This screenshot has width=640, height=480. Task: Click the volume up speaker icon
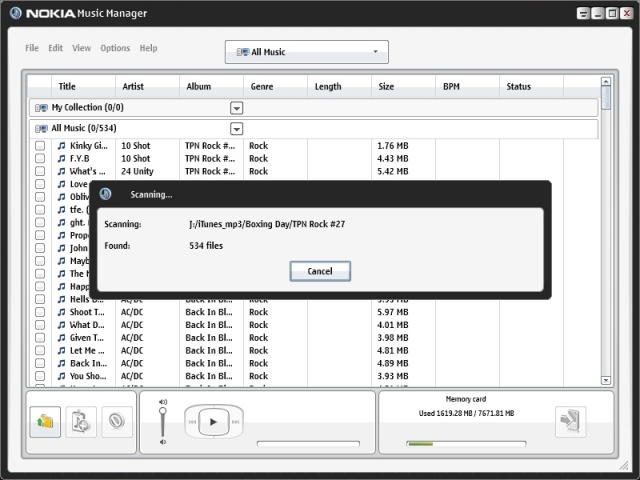coord(163,402)
